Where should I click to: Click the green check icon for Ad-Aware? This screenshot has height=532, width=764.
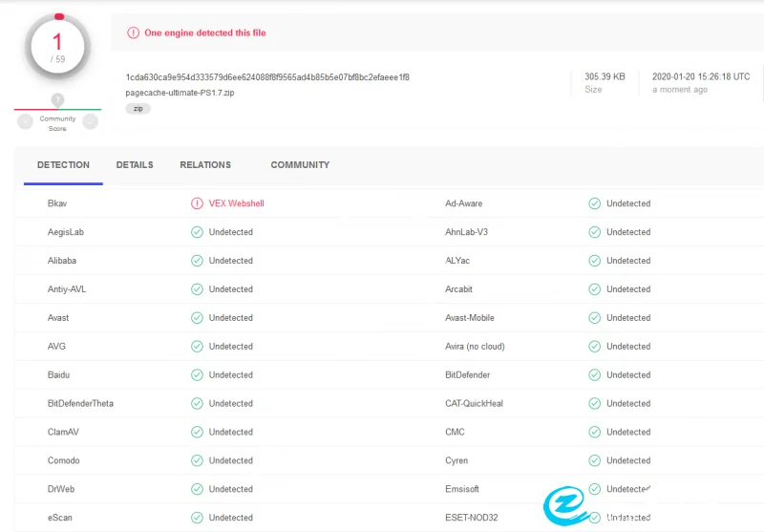point(594,203)
